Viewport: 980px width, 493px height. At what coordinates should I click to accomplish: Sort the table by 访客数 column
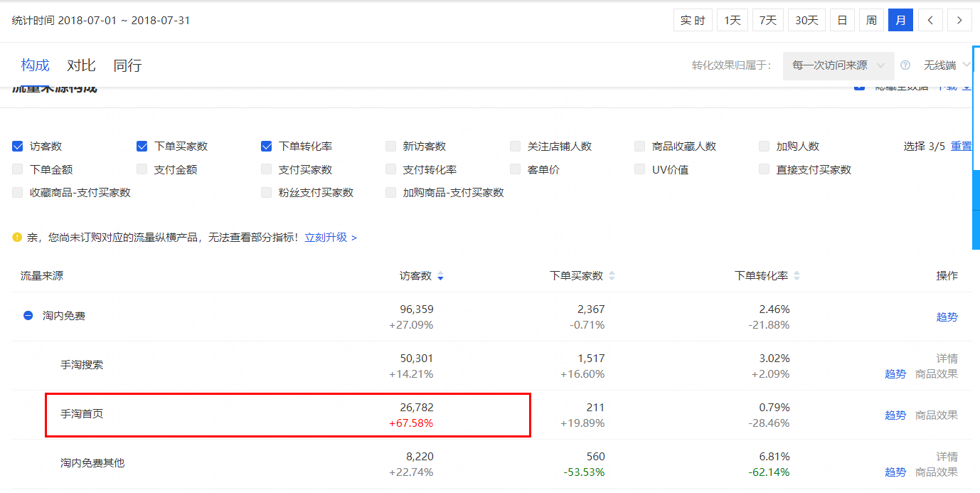pos(440,275)
